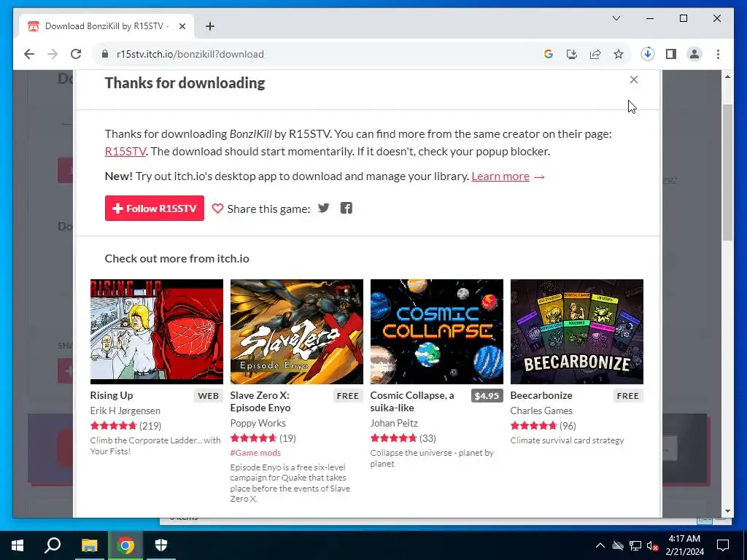Select the Download BonziKill by R15STV tab
747x560 pixels.
point(107,27)
